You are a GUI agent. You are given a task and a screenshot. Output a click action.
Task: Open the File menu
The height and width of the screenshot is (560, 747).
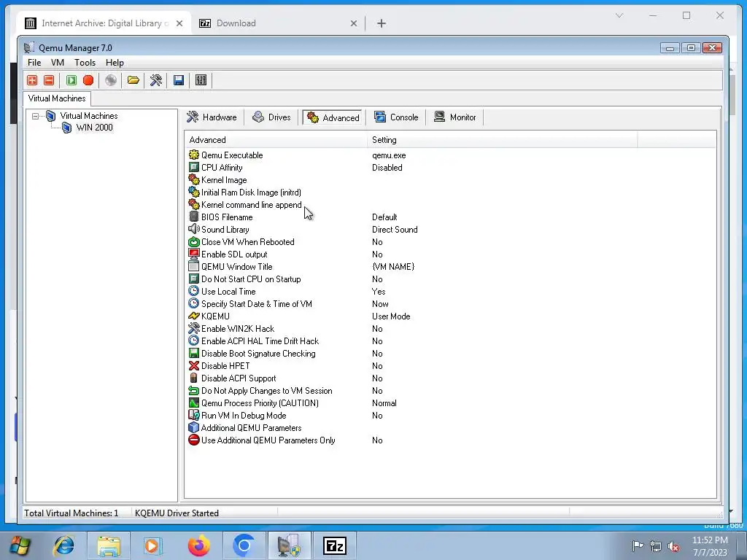point(34,63)
